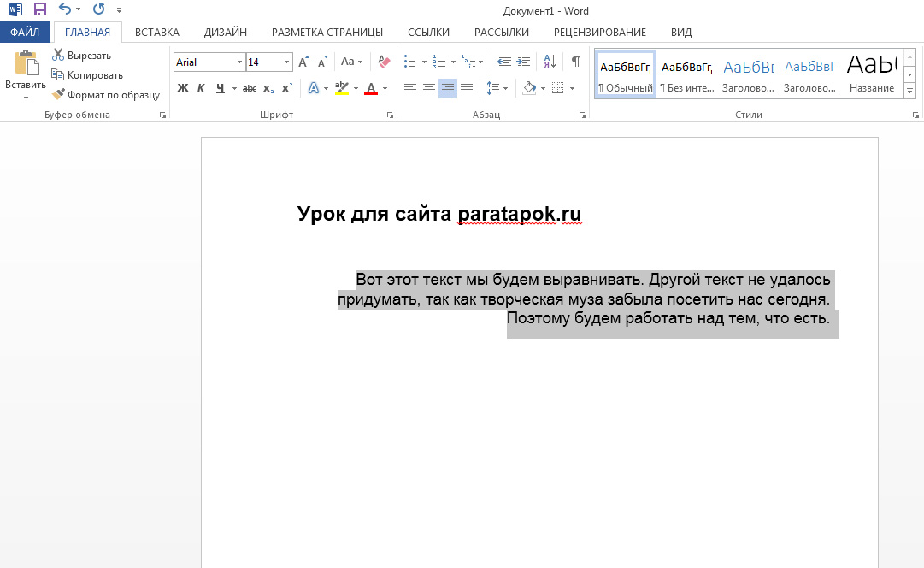Apply subscript formatting

point(268,88)
